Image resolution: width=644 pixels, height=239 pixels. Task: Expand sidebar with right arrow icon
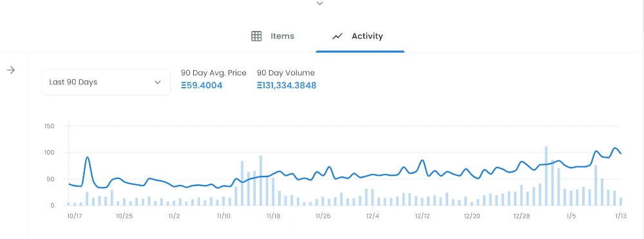11,70
